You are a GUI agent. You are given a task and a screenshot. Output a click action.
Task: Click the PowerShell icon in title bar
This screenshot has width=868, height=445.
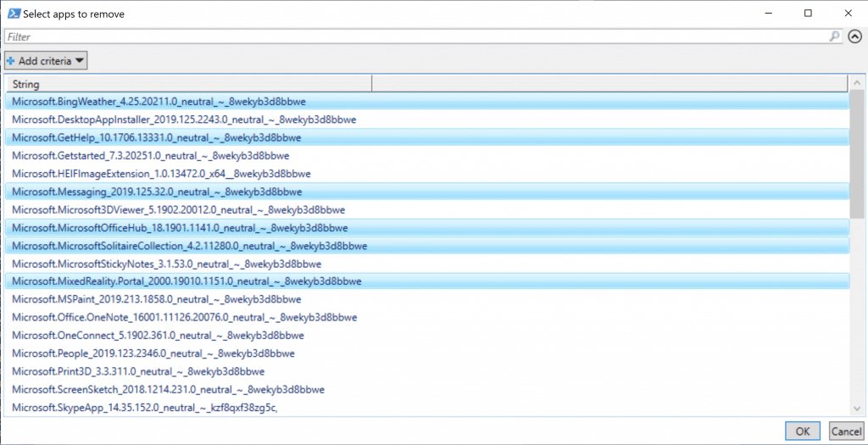coord(14,13)
